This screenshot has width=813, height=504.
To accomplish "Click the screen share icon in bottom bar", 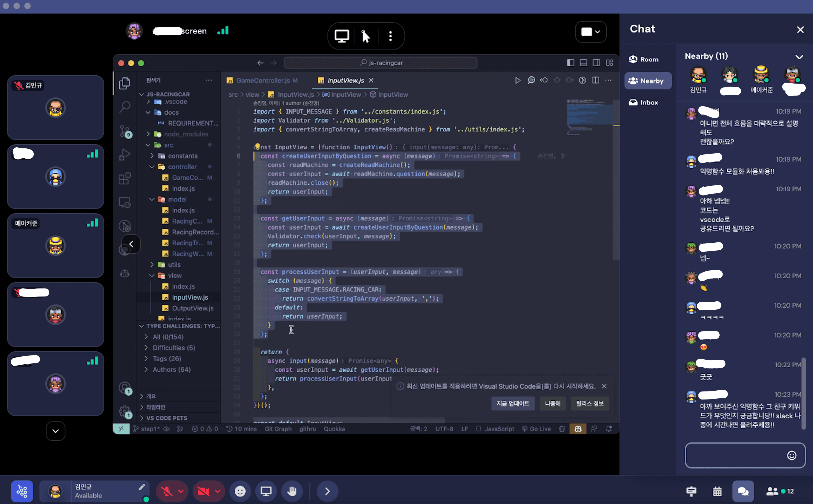I will 266,491.
